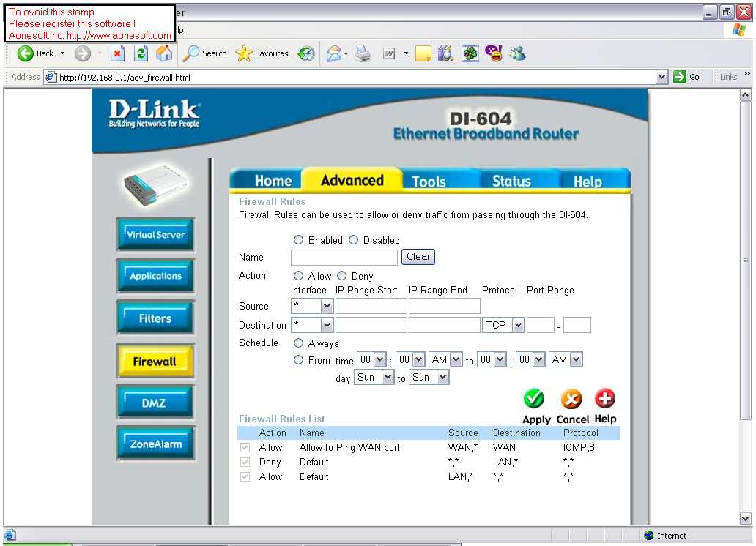Open the Applications section
Viewport: 756px width, 546px height.
tap(155, 276)
